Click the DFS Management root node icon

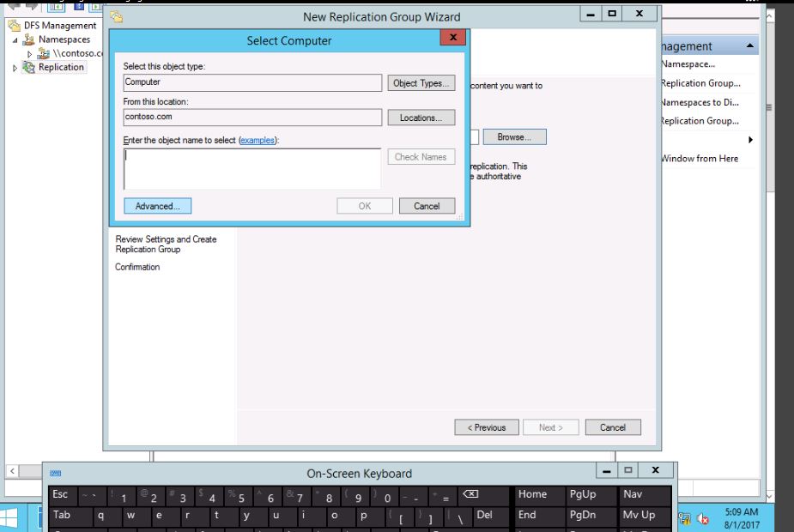click(15, 26)
